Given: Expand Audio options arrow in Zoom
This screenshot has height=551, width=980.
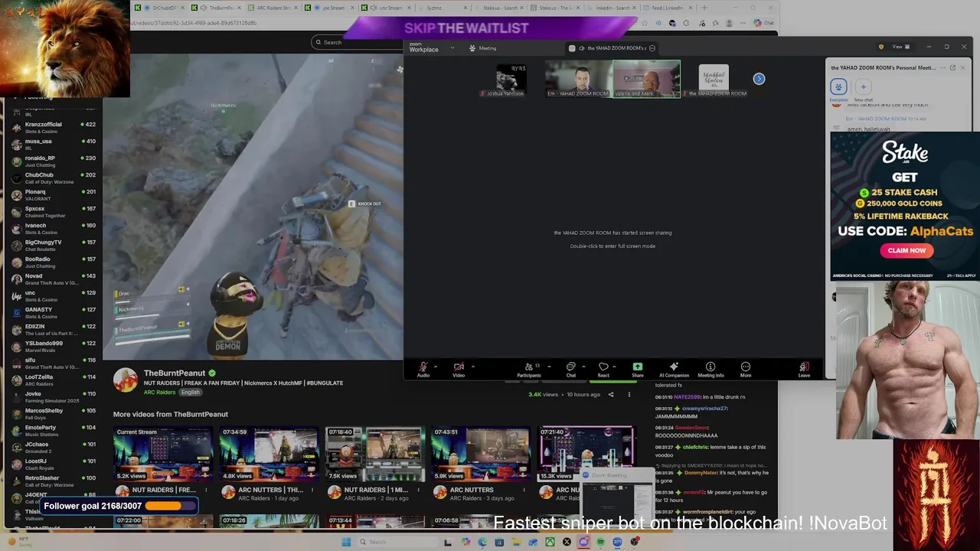Looking at the screenshot, I should (436, 367).
